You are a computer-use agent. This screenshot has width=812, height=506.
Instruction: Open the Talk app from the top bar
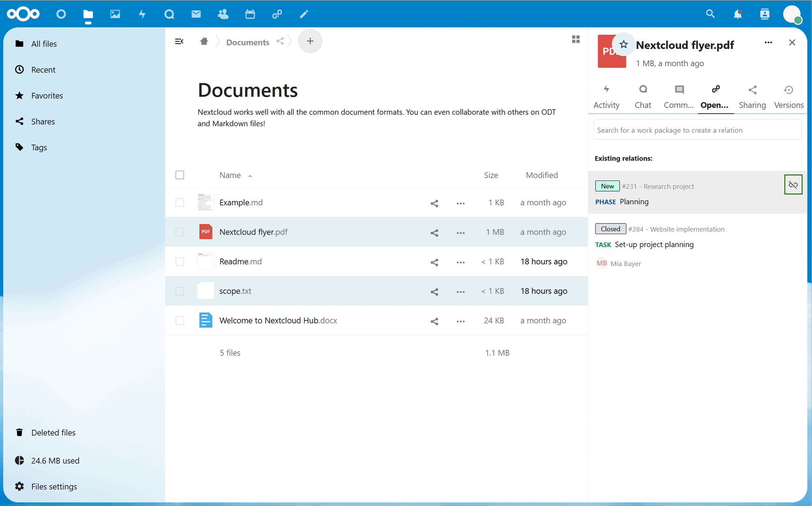pos(169,13)
